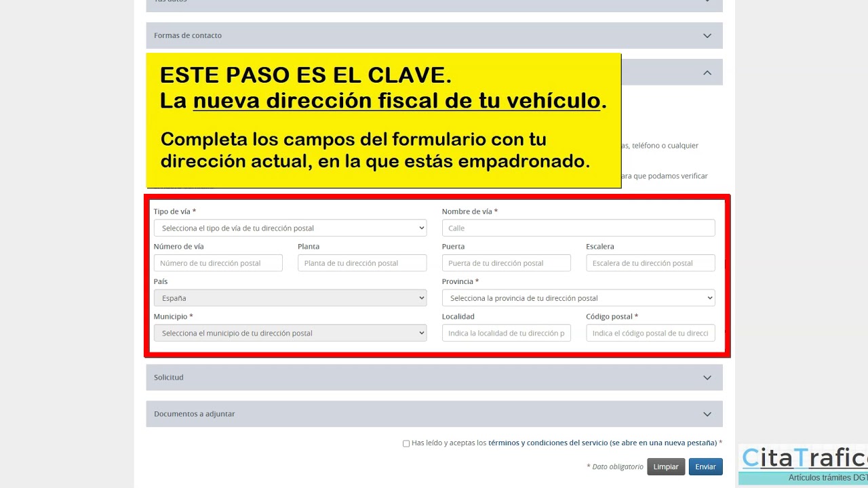The height and width of the screenshot is (488, 868).
Task: Open the Tipo de vía dropdown
Action: pyautogui.click(x=290, y=228)
